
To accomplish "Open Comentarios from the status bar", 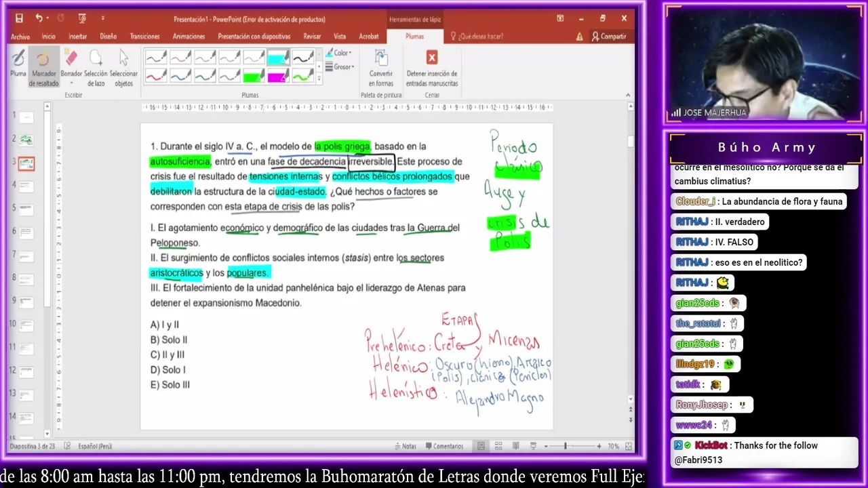I will click(x=443, y=446).
